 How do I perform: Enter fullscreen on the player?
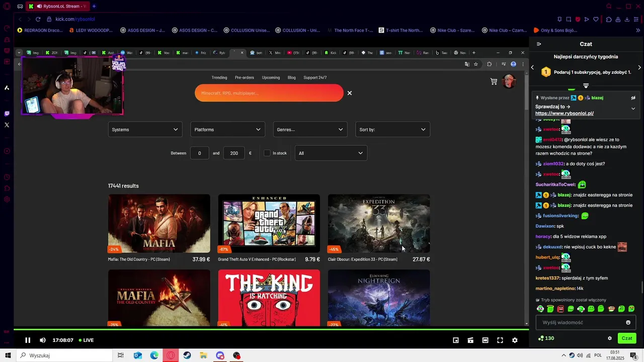pyautogui.click(x=500, y=340)
